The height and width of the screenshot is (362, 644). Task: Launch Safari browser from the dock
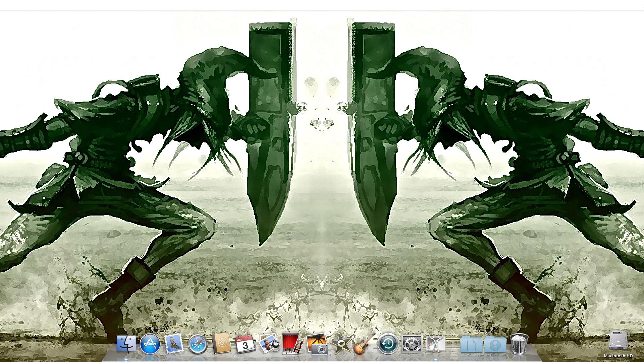[197, 344]
